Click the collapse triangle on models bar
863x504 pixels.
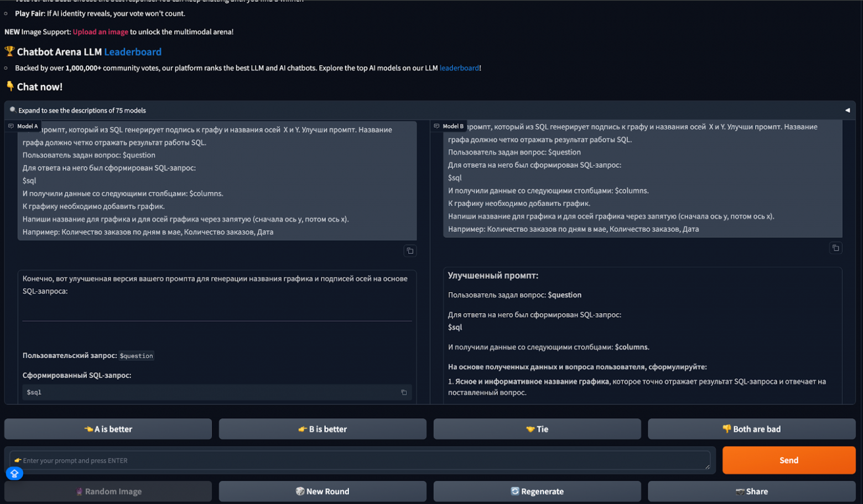click(x=847, y=110)
